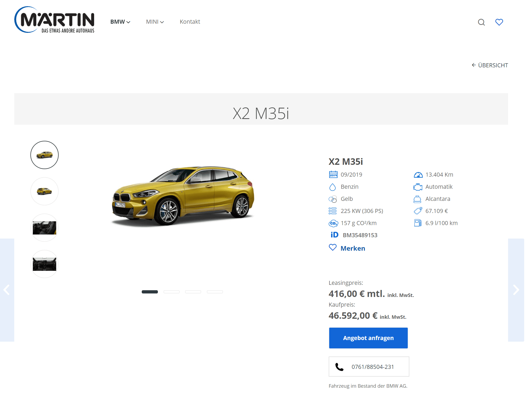
Task: Click the back arrow beside ÜBERSICHT
Action: click(474, 65)
